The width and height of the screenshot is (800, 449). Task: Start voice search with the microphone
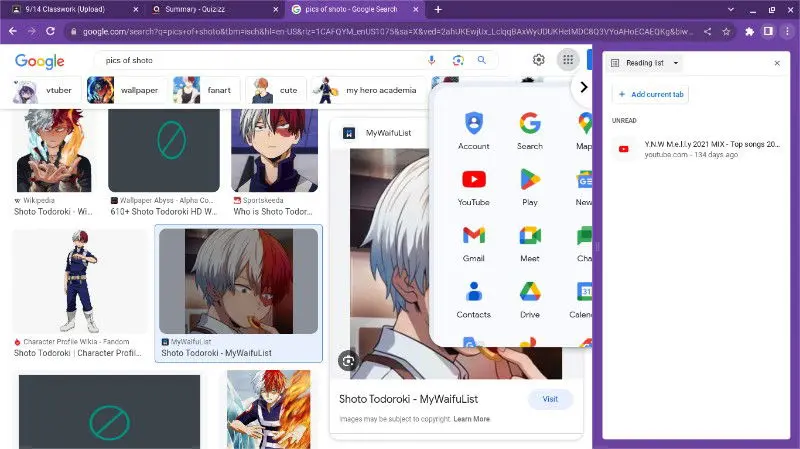432,60
